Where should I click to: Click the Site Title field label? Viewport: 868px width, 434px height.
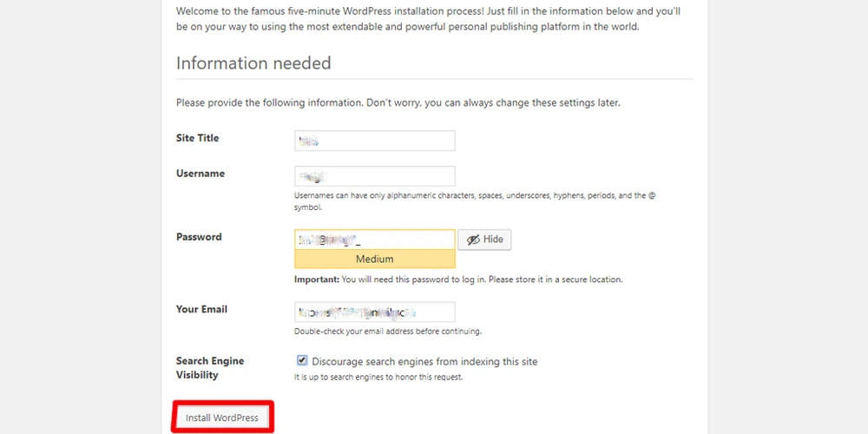coord(198,138)
